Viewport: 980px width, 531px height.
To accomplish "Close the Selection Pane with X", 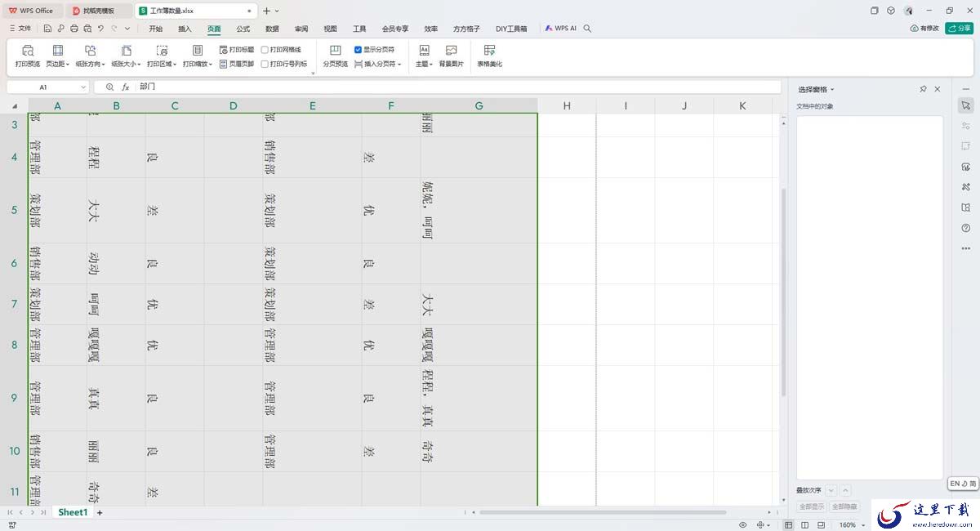I will point(938,89).
